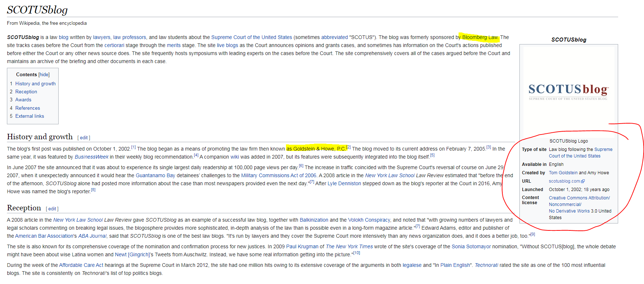Edit the History and growth section
The image size is (644, 284).
(84, 138)
